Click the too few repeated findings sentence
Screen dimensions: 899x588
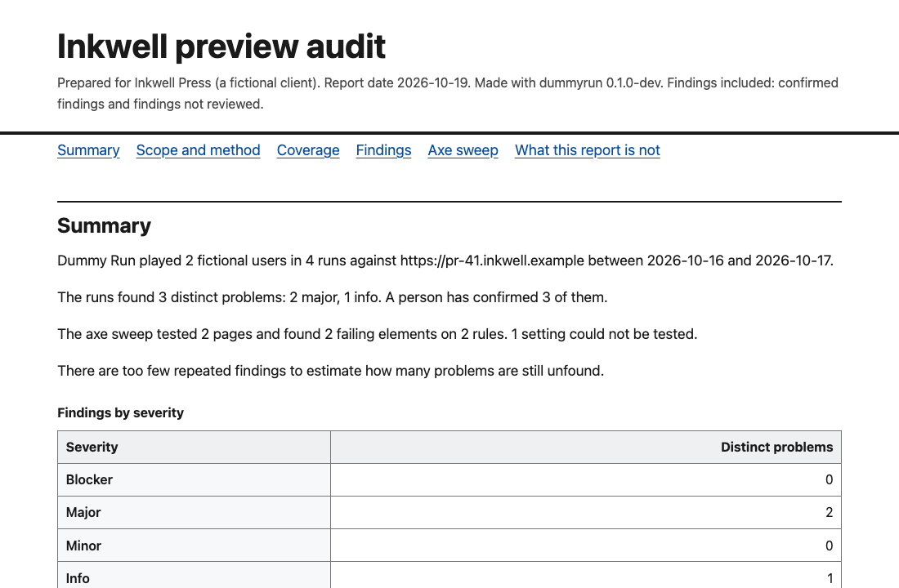[x=330, y=371]
